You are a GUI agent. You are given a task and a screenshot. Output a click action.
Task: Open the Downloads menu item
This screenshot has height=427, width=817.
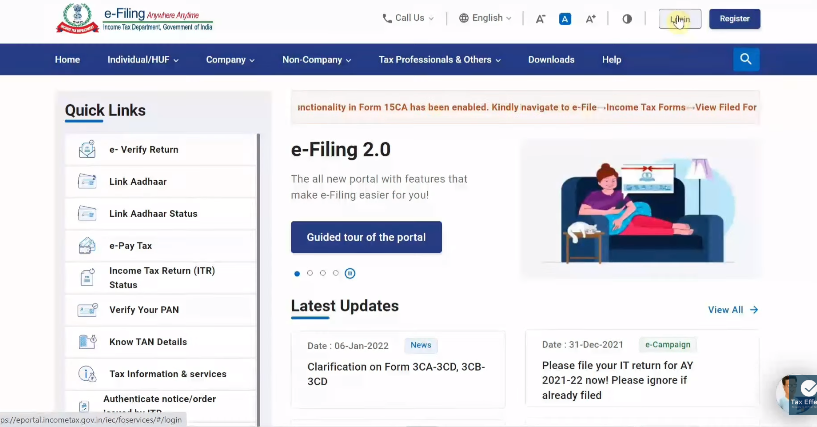click(551, 60)
